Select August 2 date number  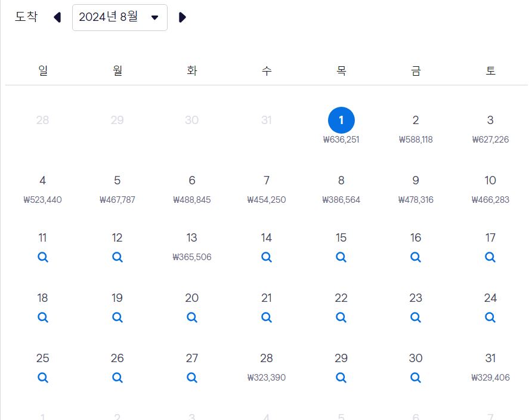coord(416,120)
